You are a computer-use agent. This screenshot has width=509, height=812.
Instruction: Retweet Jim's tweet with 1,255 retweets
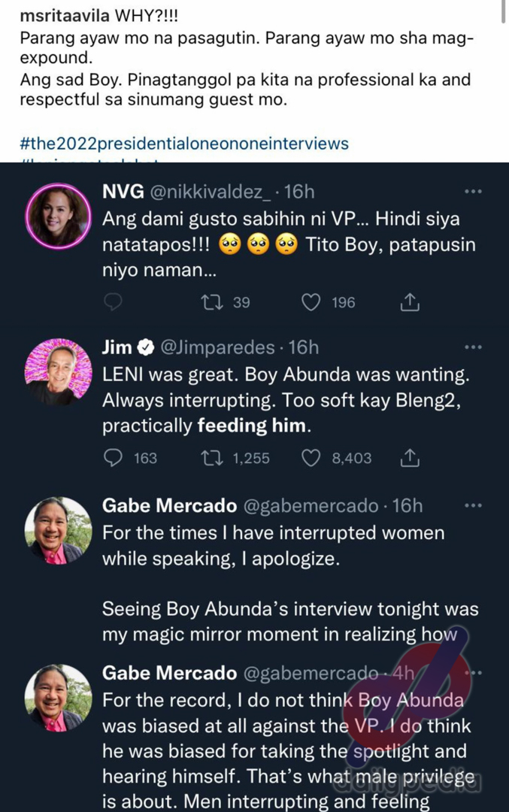point(213,458)
